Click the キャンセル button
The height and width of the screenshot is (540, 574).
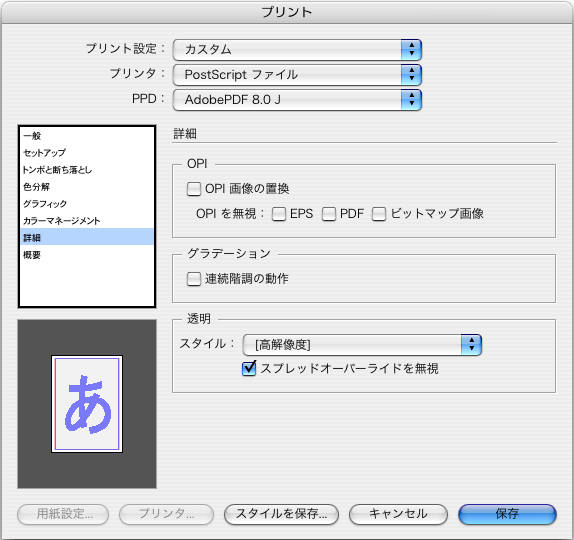coord(398,514)
